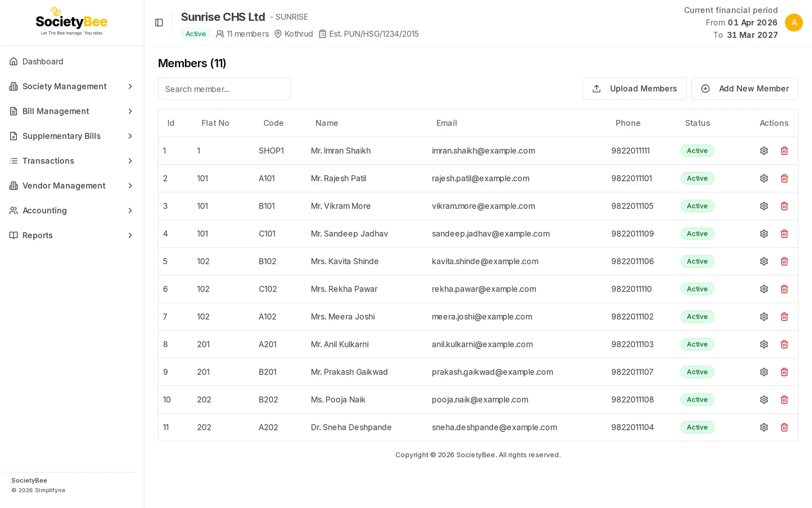Screen dimensions: 812x508
Task: Delete member Mr. Vikram More
Action: [x=784, y=206]
